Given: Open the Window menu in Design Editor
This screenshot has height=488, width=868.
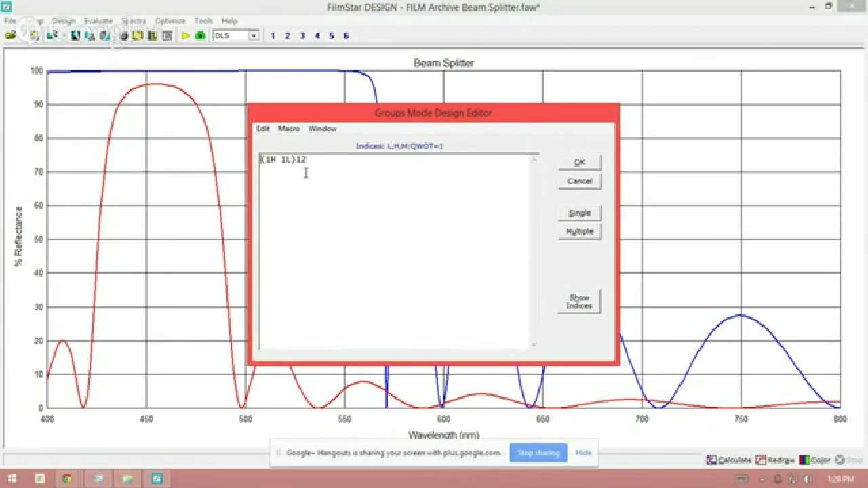Looking at the screenshot, I should click(323, 129).
